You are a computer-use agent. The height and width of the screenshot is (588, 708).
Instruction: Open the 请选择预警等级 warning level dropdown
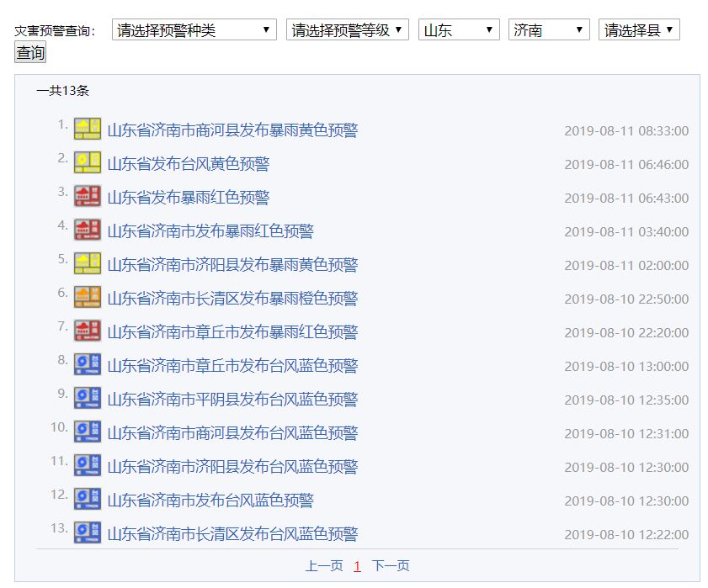347,29
